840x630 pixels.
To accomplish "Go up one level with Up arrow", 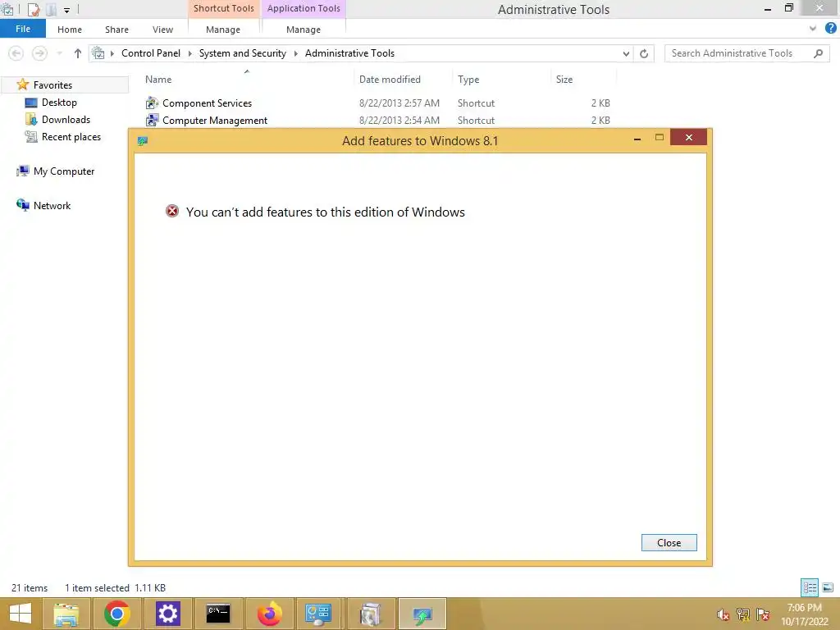I will pos(78,53).
